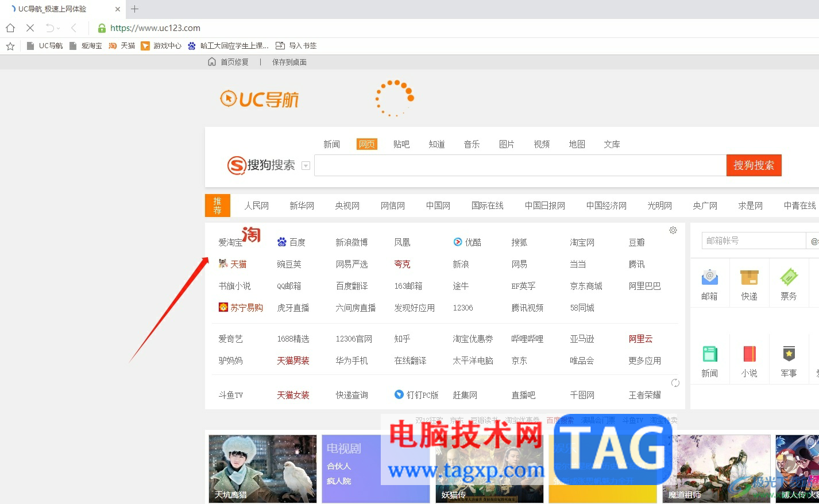Open 新华网 recommended link
The height and width of the screenshot is (504, 819).
[x=302, y=206]
